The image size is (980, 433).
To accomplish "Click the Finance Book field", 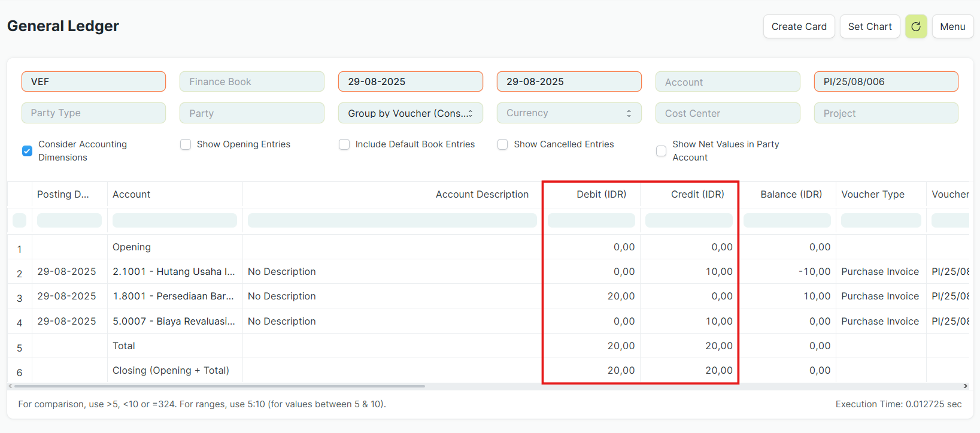I will click(x=251, y=81).
